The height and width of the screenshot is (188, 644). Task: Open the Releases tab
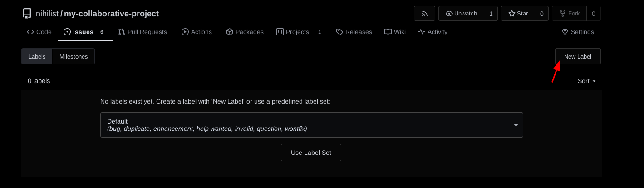click(x=354, y=32)
